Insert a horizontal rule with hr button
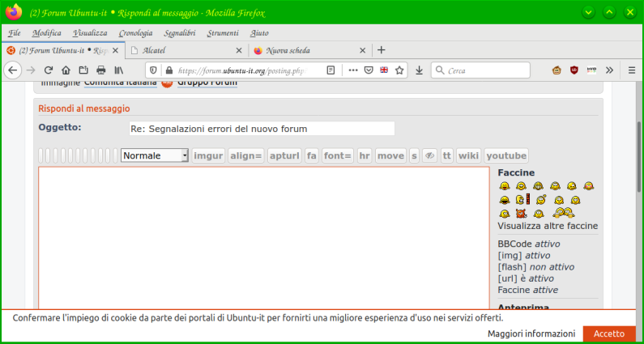This screenshot has width=644, height=344. pyautogui.click(x=365, y=155)
